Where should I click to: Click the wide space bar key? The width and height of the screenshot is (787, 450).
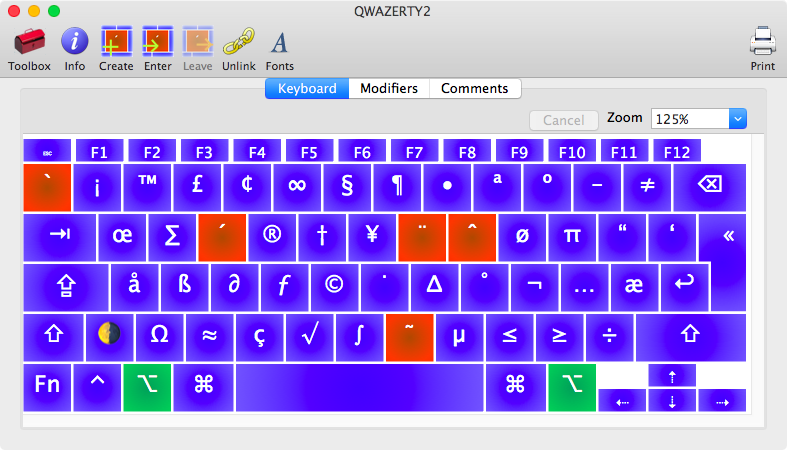tap(359, 387)
